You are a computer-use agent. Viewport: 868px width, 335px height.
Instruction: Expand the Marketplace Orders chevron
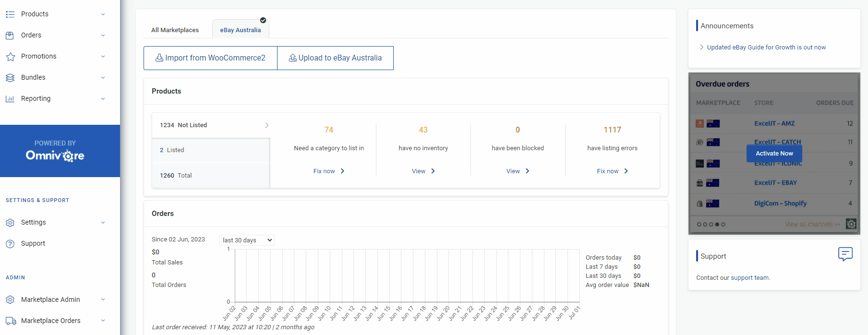(x=103, y=321)
